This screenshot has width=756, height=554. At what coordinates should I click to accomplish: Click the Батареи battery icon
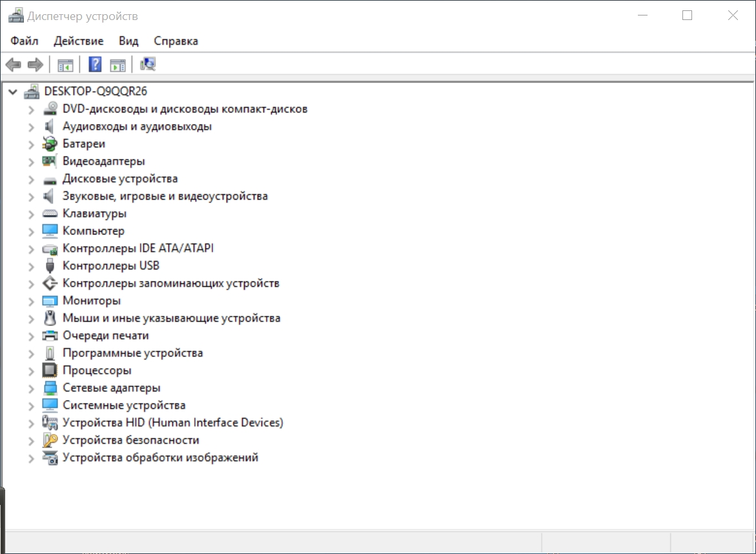[x=50, y=144]
